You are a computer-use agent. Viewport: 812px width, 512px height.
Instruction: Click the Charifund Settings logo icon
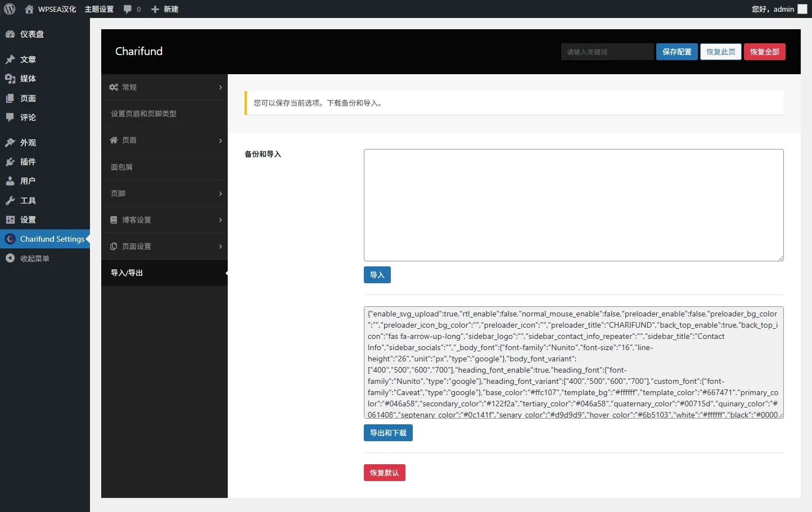(x=10, y=239)
